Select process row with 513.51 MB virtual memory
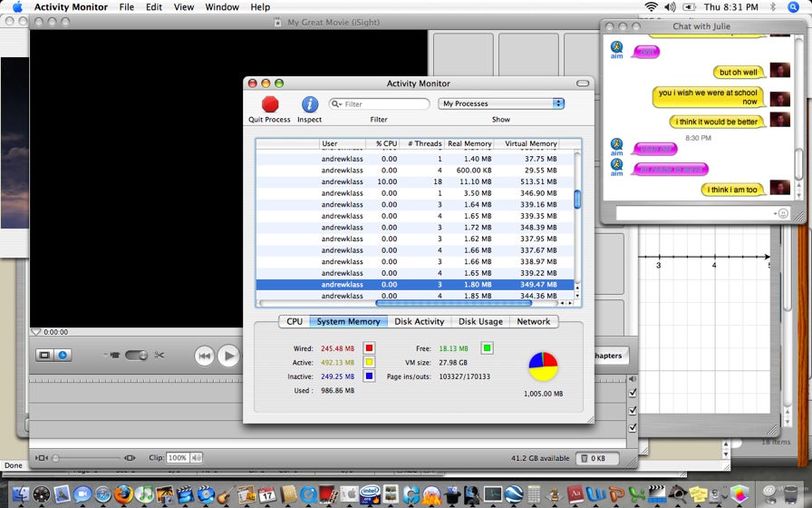The width and height of the screenshot is (812, 508). pos(415,181)
